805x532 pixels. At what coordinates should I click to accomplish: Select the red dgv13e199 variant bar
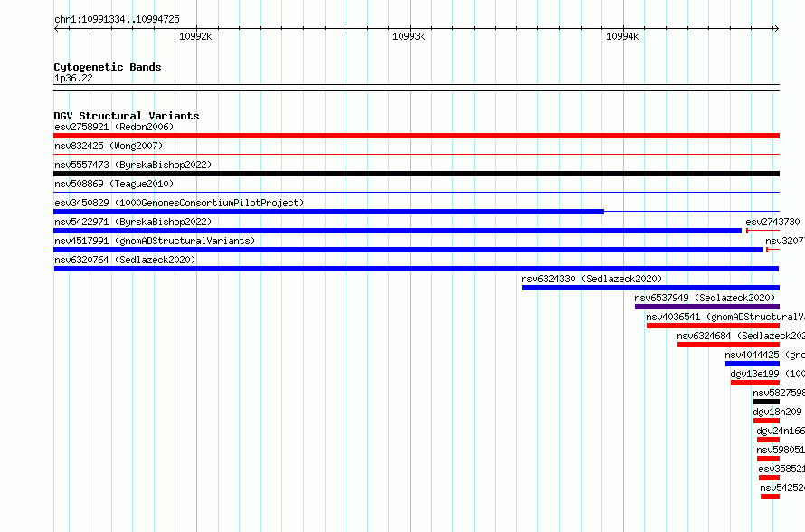[x=754, y=383]
